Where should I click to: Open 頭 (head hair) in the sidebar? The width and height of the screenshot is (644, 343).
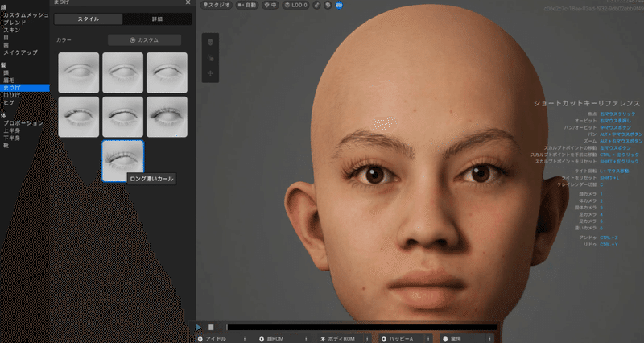point(6,72)
